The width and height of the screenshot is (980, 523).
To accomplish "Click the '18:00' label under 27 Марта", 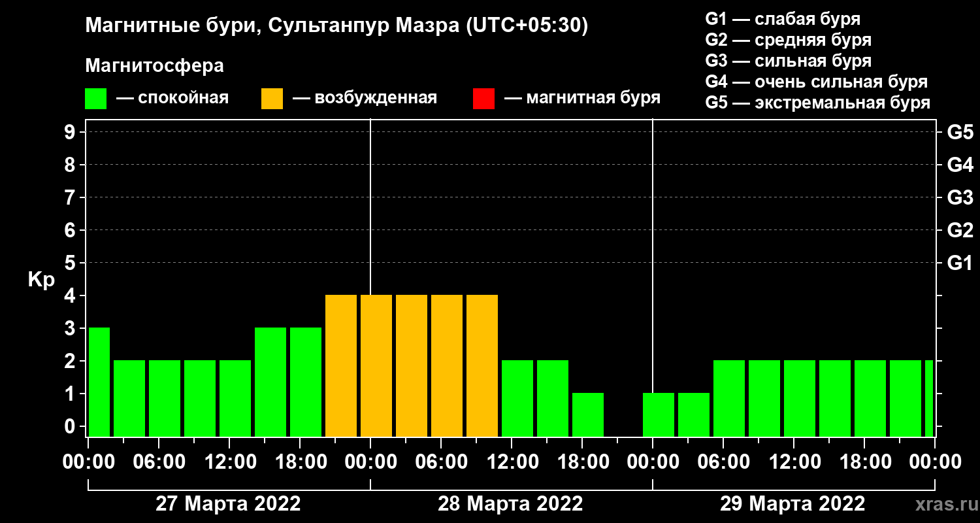I will tap(300, 462).
